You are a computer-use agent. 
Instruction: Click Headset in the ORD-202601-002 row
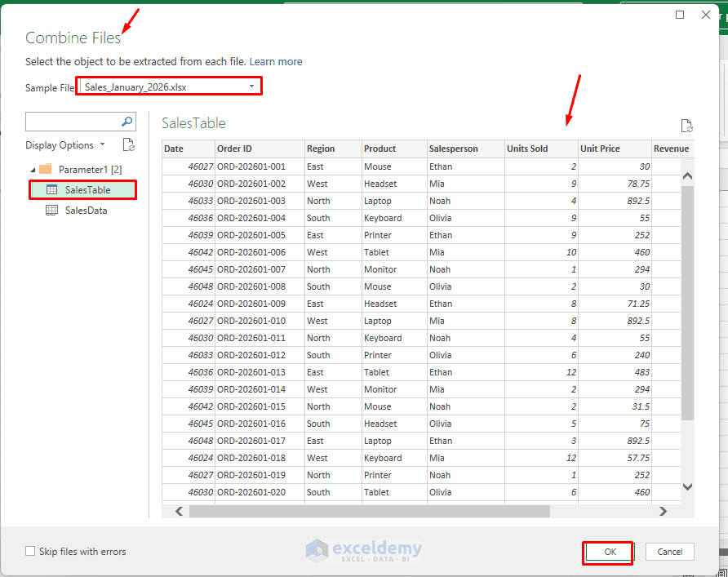point(394,184)
